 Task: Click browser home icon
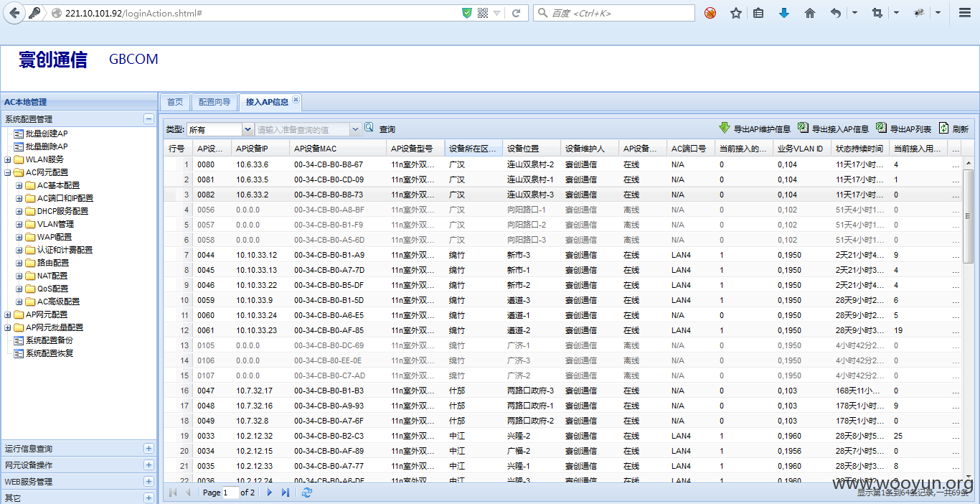810,13
